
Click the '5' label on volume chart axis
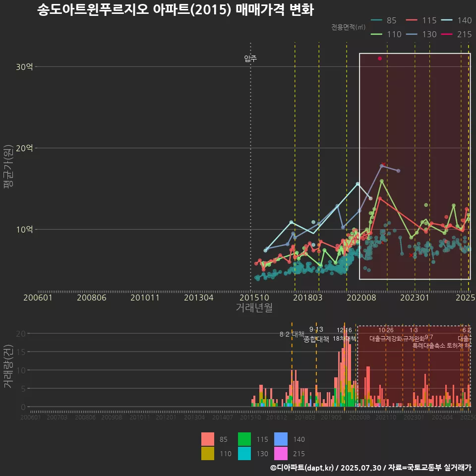(23, 389)
